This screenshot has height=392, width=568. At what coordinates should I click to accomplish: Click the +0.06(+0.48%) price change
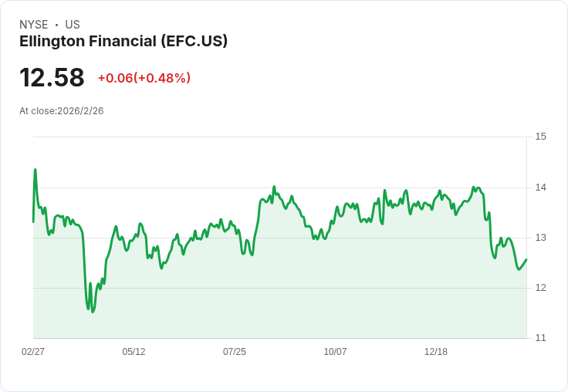click(x=144, y=78)
